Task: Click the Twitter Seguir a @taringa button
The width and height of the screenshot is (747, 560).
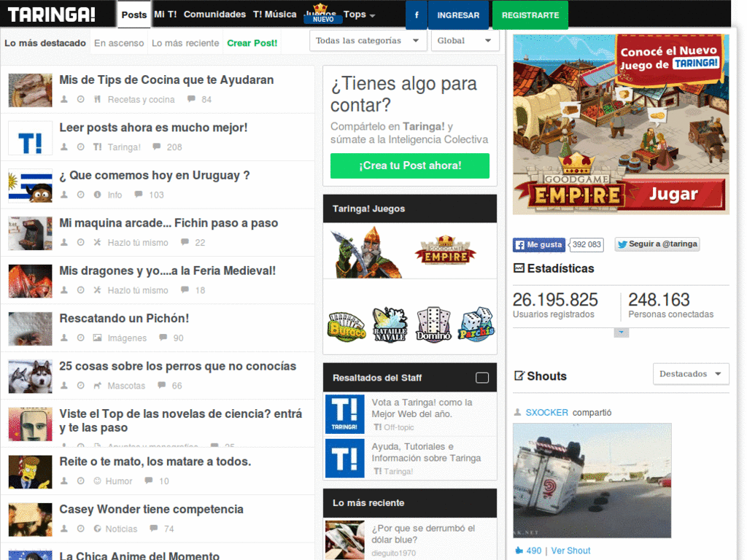Action: coord(657,244)
